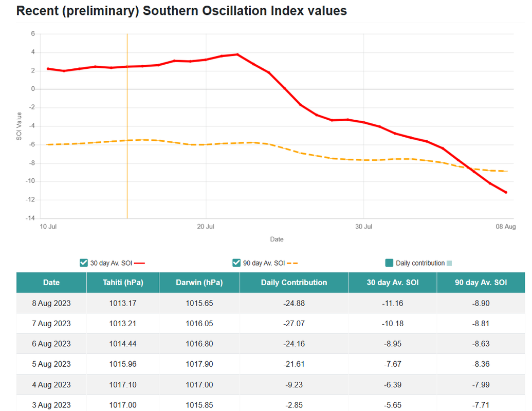Image resolution: width=532 pixels, height=411 pixels.
Task: Select Darwin value 1016.05
Action: (x=199, y=324)
